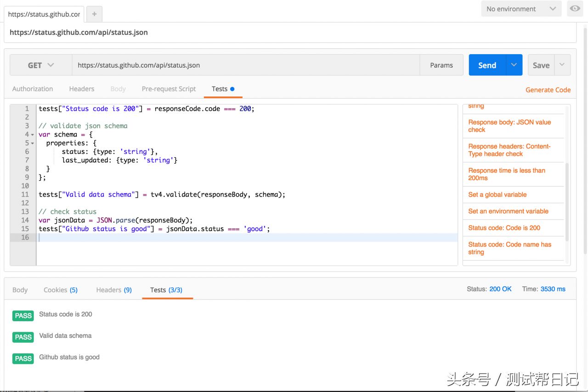Open environment quick look eye icon
The height and width of the screenshot is (392, 588).
coord(575,9)
